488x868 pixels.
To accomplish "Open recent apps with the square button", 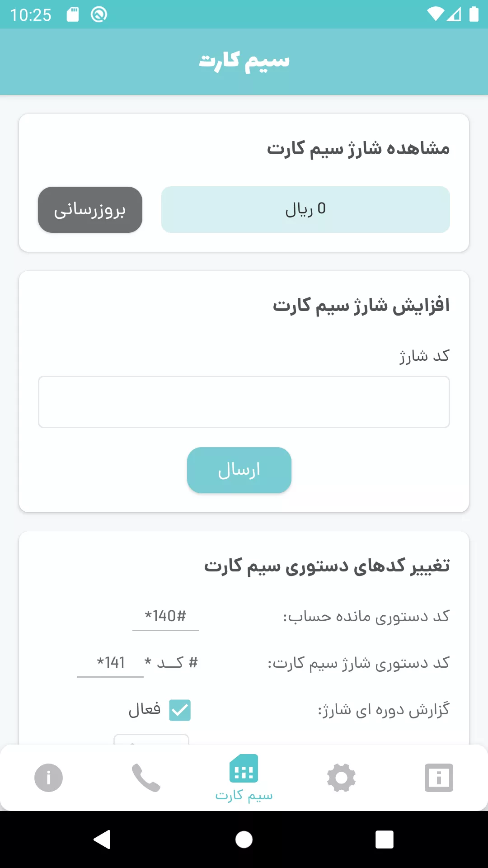I will [384, 840].
